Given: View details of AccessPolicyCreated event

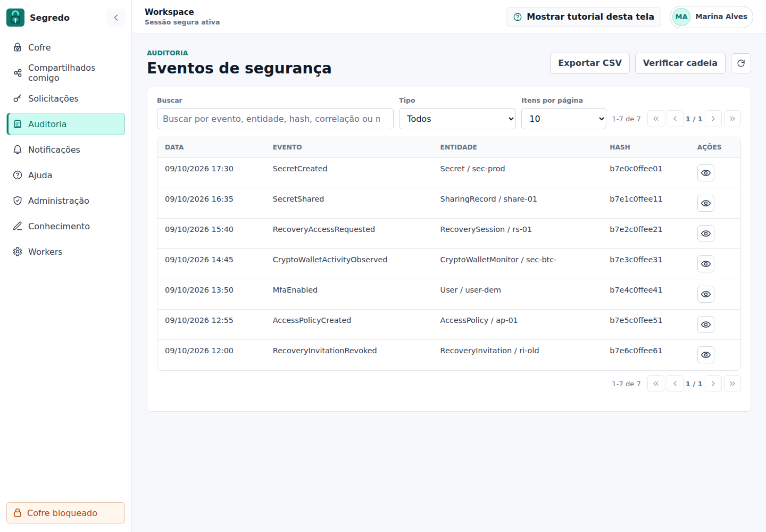Looking at the screenshot, I should click(x=706, y=325).
